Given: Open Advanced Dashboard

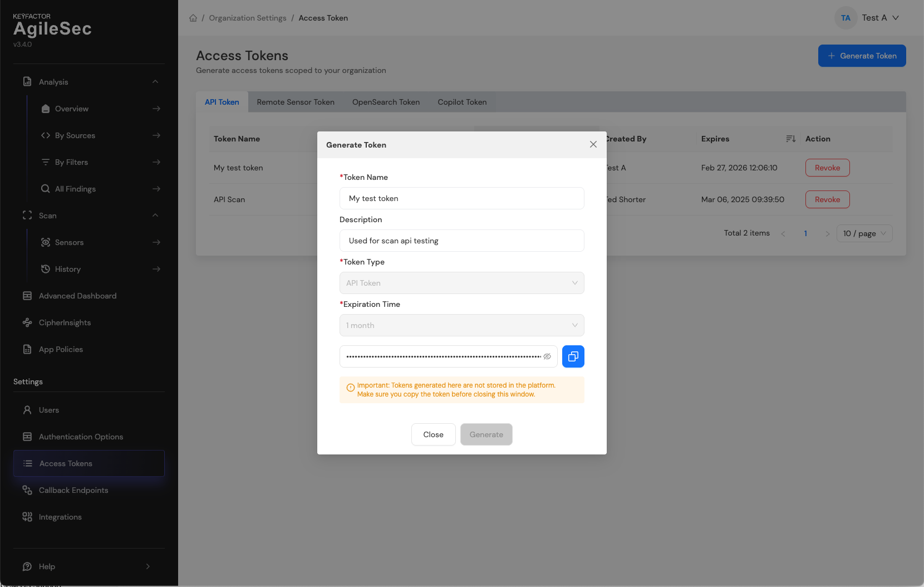Looking at the screenshot, I should click(x=77, y=296).
